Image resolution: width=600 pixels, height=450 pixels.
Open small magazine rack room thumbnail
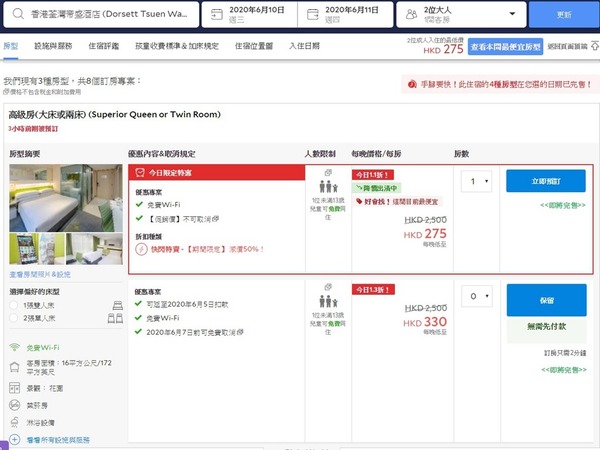[37, 249]
